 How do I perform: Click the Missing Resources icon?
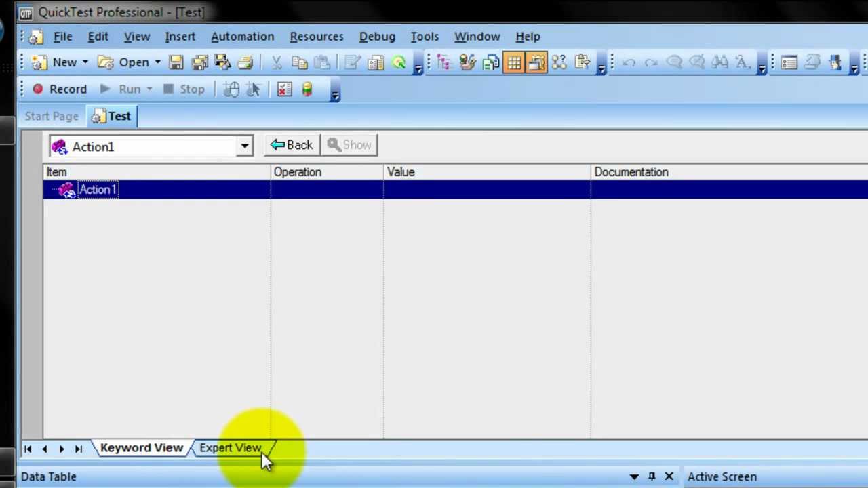559,62
